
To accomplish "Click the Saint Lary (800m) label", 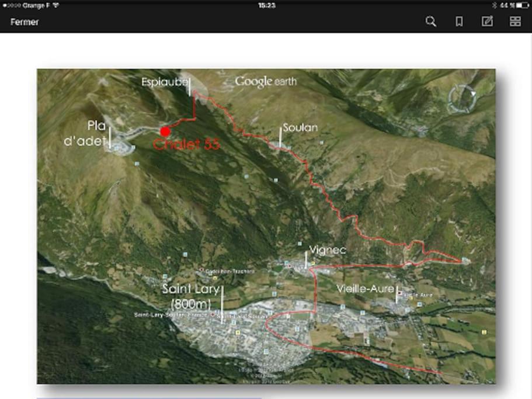I will [x=191, y=296].
